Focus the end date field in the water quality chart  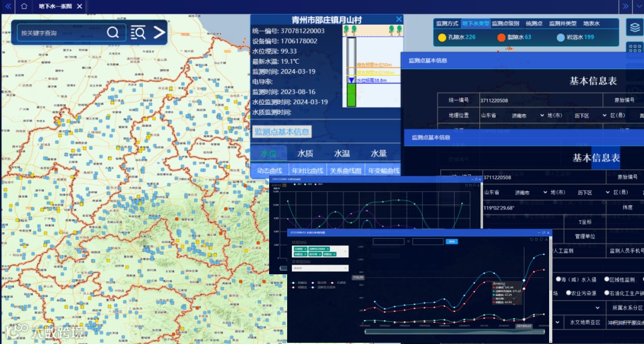428,242
